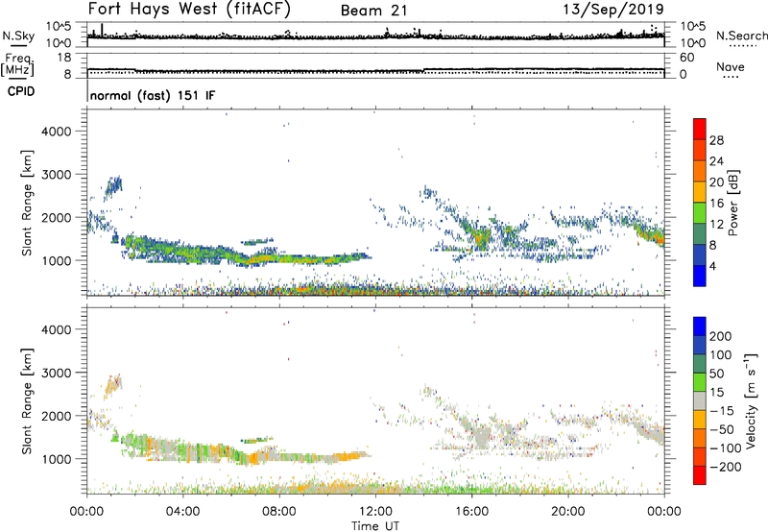Click the 2000 tick in the velocity panel

(x=57, y=416)
